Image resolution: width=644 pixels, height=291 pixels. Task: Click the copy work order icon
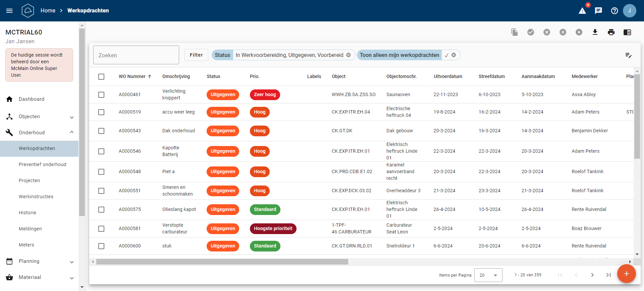[x=515, y=32]
